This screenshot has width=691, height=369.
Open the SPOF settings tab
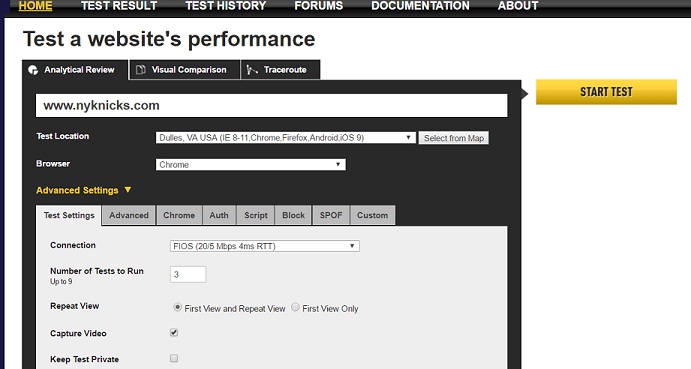(331, 215)
